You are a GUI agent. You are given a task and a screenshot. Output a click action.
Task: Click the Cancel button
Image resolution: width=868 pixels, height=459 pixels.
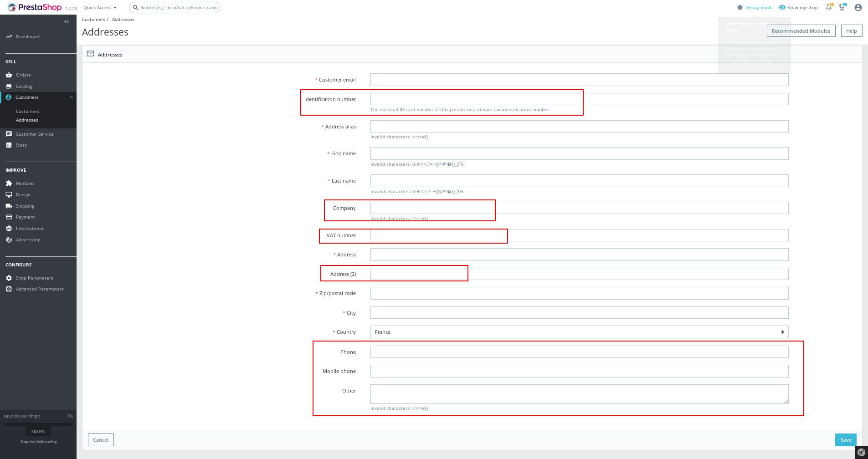pyautogui.click(x=101, y=440)
